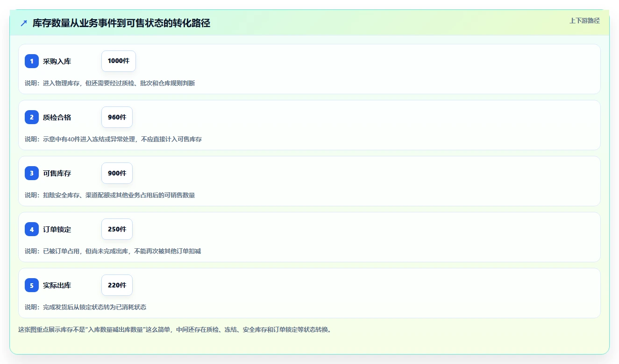Click the 900件 quantity chip
The image size is (619, 364).
point(117,173)
